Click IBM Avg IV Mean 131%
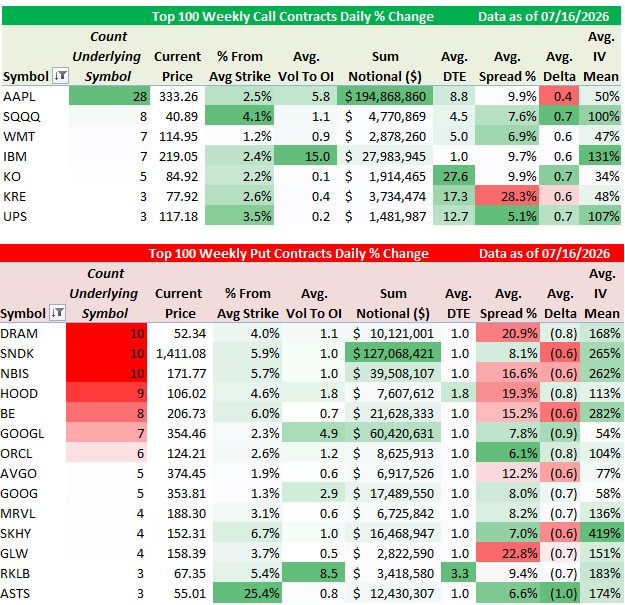This screenshot has width=625, height=605. [599, 156]
